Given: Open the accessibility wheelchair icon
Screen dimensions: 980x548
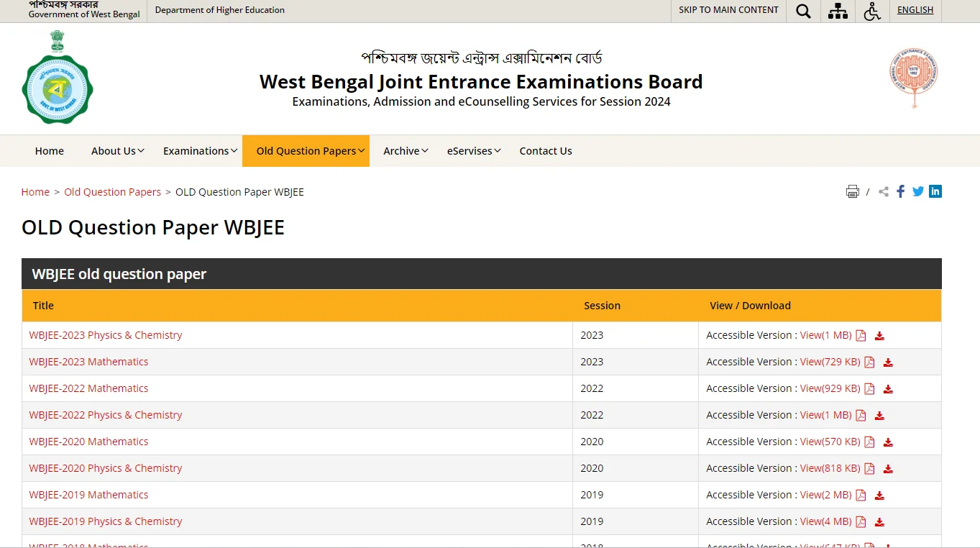Looking at the screenshot, I should pos(872,11).
